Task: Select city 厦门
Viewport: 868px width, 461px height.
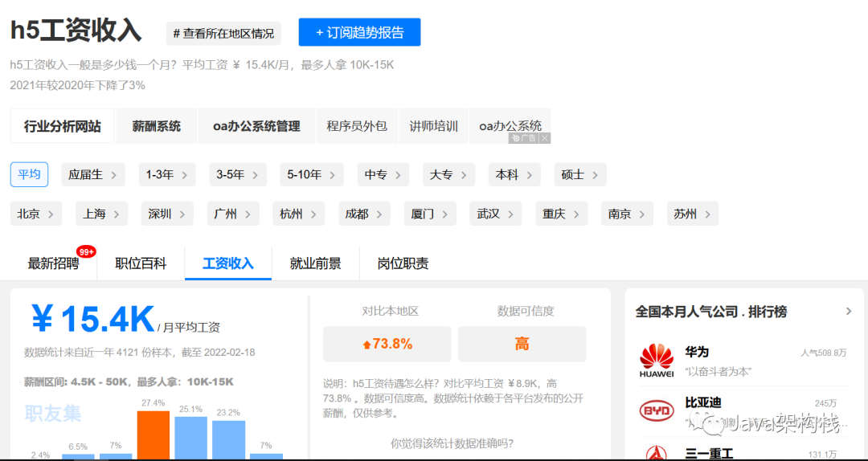Action: point(430,214)
